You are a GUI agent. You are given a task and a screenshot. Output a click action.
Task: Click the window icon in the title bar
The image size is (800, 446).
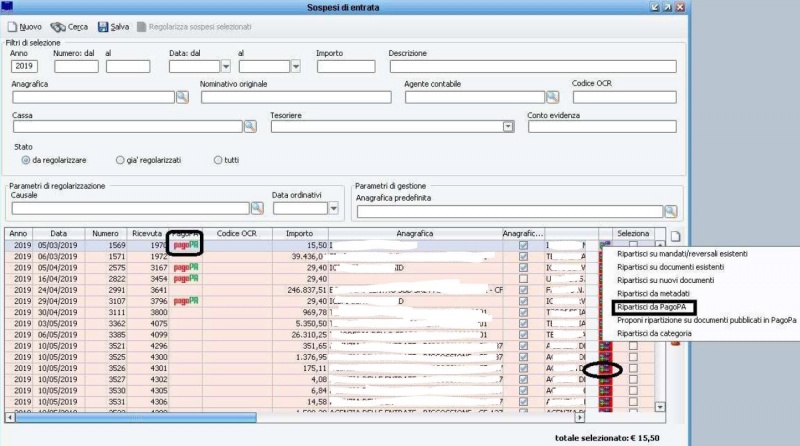pos(7,7)
